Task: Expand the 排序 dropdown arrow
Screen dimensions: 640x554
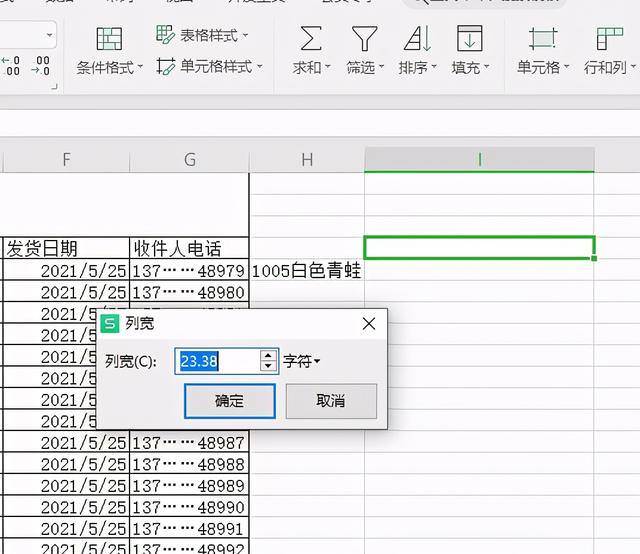Action: click(x=434, y=67)
